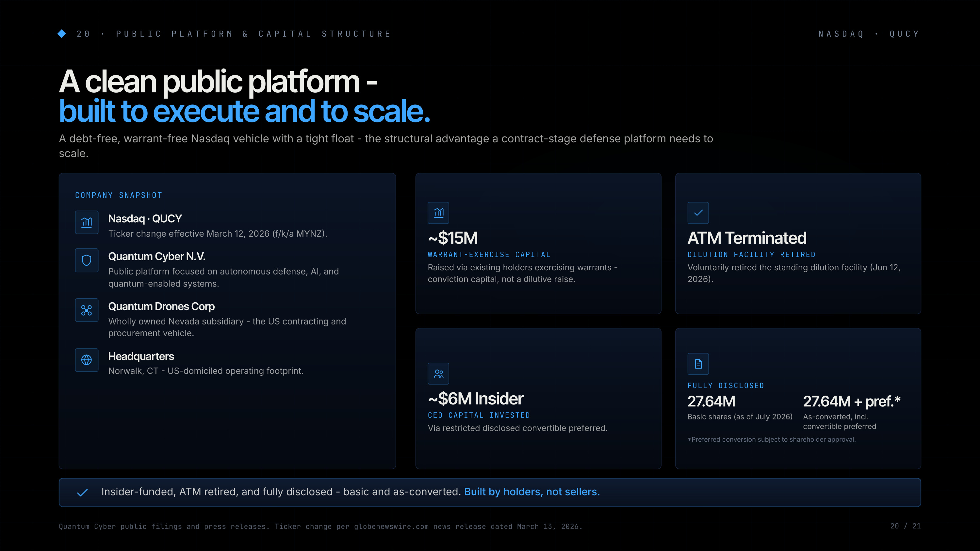This screenshot has height=551, width=980.
Task: Click the 20 / 21 page counter
Action: (x=906, y=526)
